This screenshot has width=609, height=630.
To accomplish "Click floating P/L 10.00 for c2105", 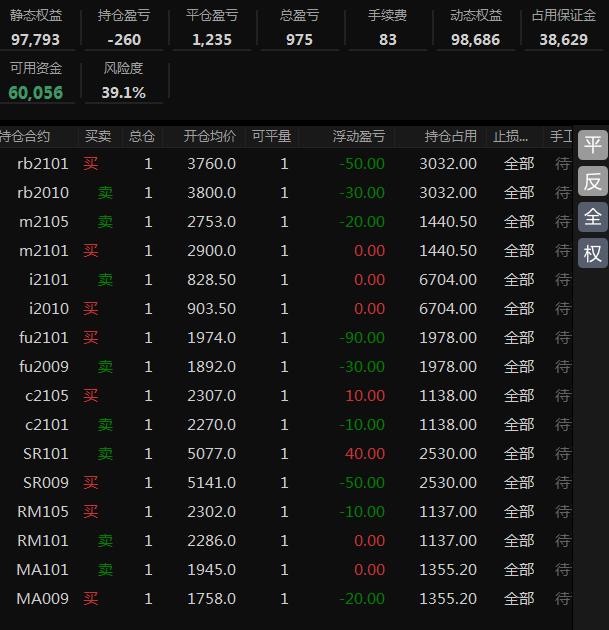I will pos(365,396).
